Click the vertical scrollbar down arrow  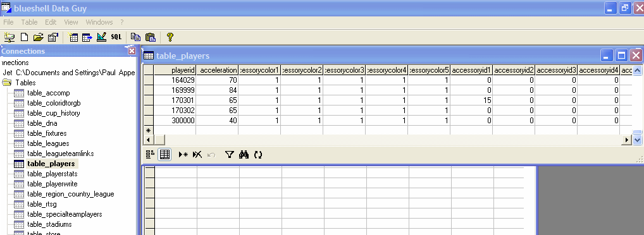tap(637, 140)
